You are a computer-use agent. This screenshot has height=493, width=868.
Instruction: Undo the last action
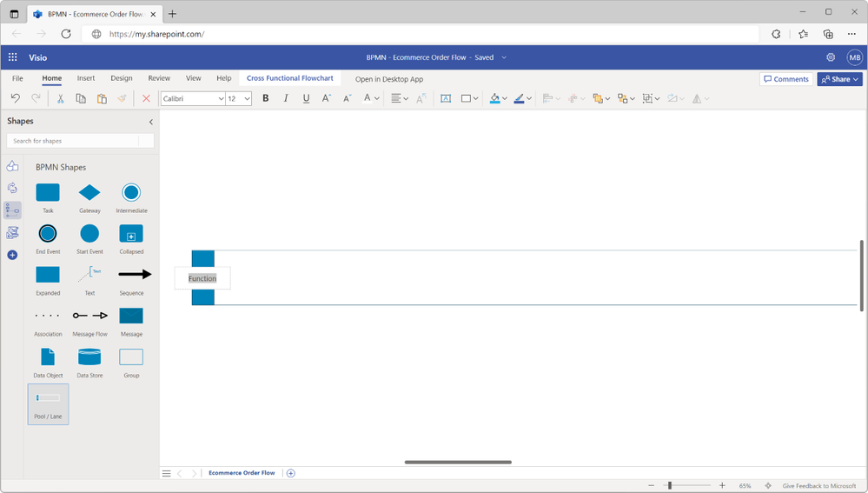pyautogui.click(x=16, y=98)
